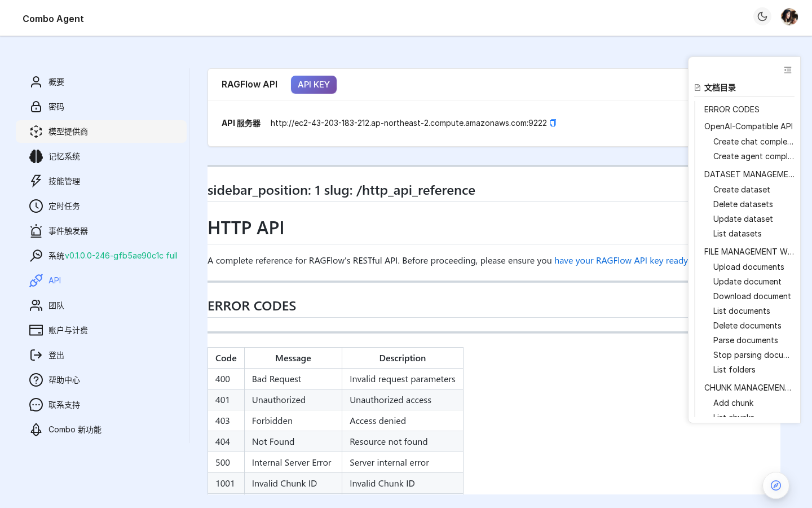Image resolution: width=812 pixels, height=508 pixels.
Task: Click the version v0.1.0.0-246-gfb5ae90c1c full text
Action: point(121,256)
